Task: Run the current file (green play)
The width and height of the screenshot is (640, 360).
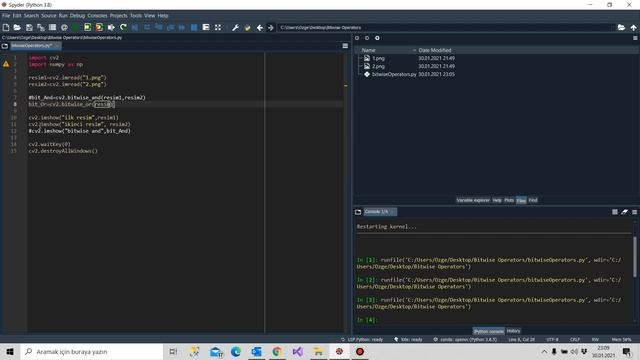Action: [76, 27]
